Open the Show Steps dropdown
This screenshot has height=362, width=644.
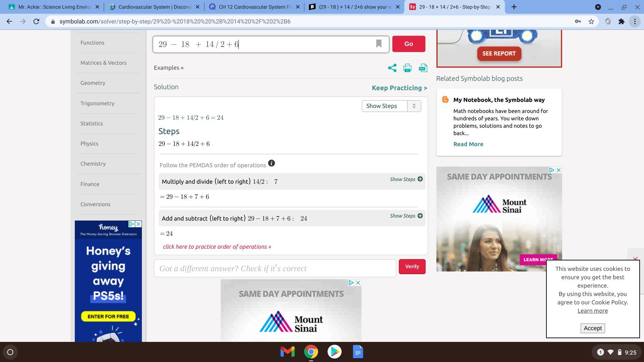click(x=391, y=106)
